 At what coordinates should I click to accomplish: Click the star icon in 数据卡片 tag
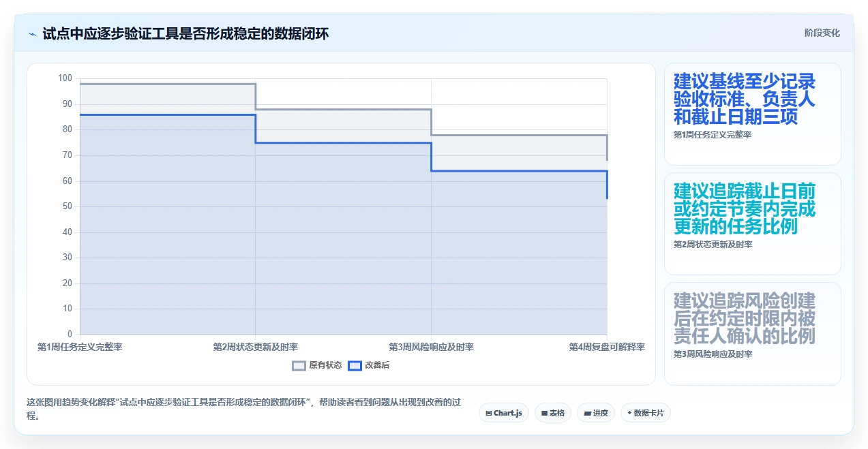(x=629, y=413)
